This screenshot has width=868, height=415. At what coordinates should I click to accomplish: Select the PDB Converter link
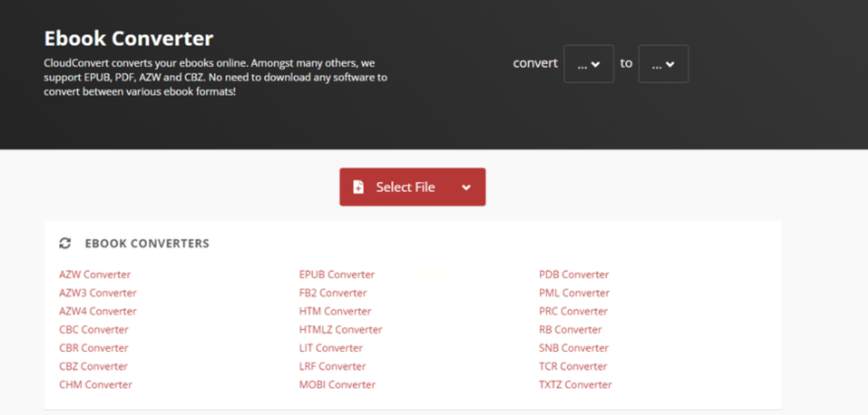[574, 274]
